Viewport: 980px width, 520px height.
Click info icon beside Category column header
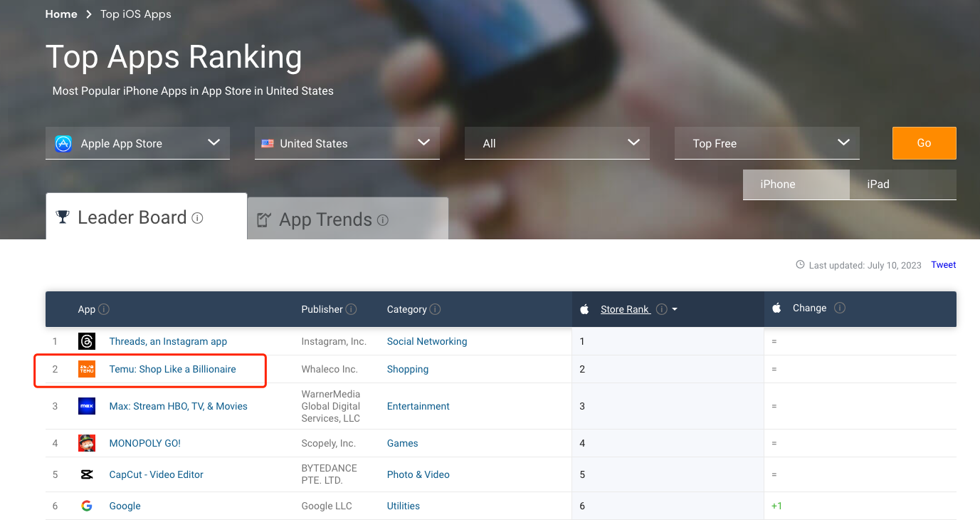click(435, 309)
